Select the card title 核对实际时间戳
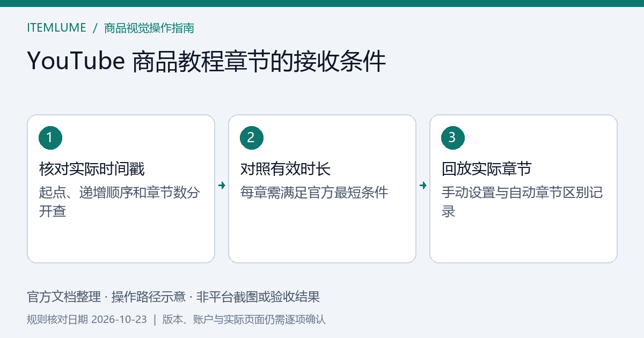 coord(92,169)
